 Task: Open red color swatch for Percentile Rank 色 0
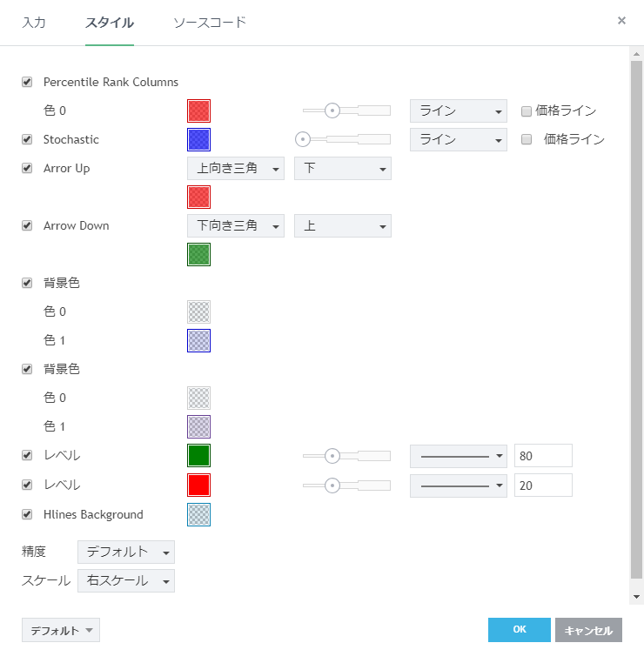tap(198, 110)
